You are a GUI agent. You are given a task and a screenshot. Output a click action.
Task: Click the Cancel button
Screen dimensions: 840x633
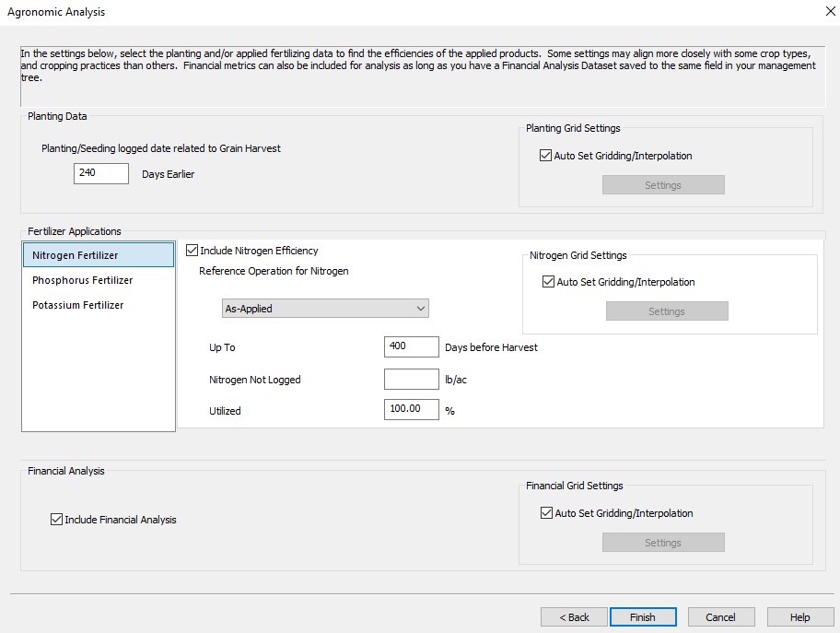point(721,617)
